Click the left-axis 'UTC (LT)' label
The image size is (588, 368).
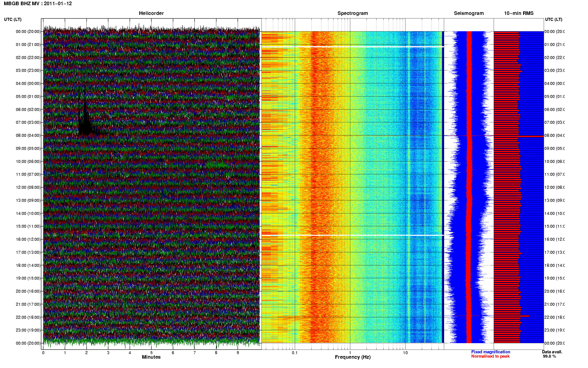pos(13,19)
